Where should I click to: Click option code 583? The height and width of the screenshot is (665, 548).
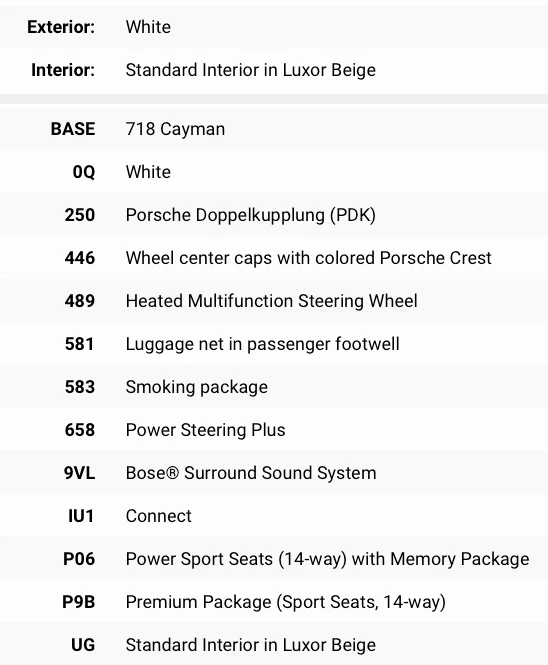(80, 387)
